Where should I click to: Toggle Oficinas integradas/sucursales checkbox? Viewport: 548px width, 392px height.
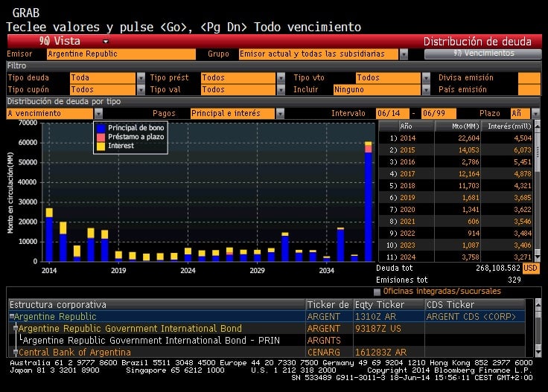click(x=377, y=292)
